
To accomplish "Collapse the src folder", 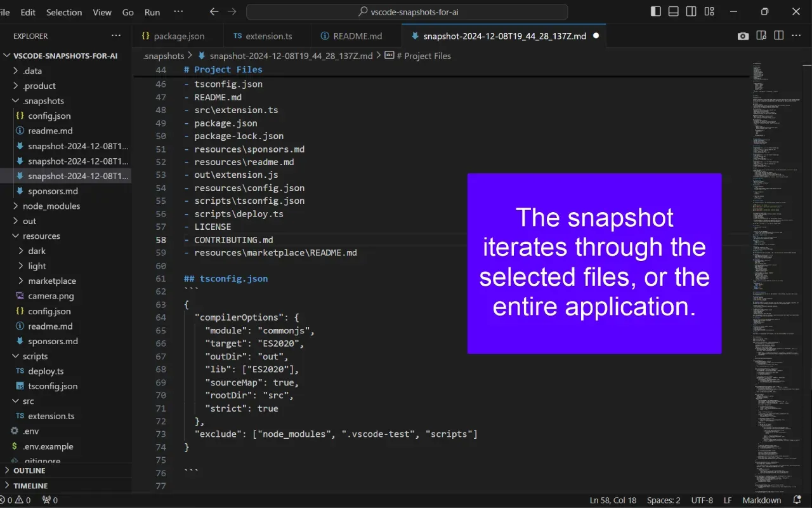I will (28, 401).
